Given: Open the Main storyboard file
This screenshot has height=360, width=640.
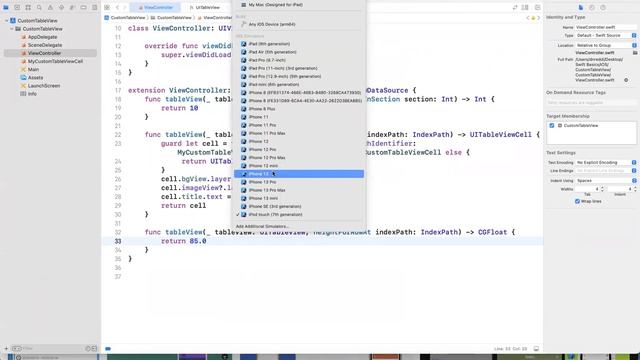Looking at the screenshot, I should [x=33, y=69].
